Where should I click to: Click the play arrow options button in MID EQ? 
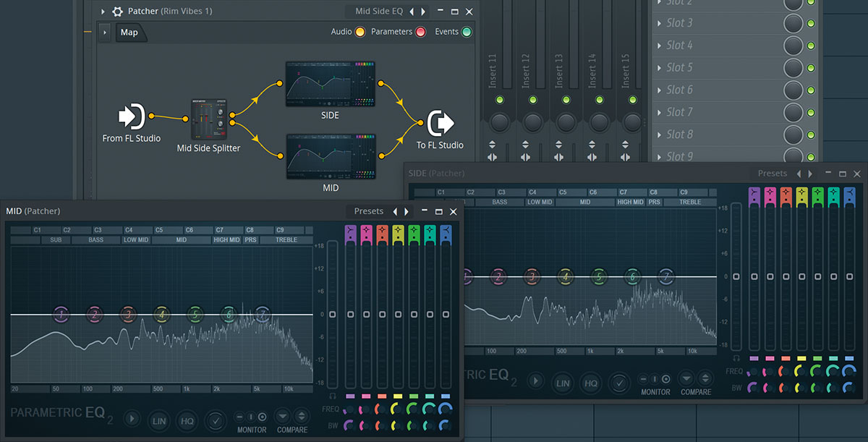coord(132,418)
